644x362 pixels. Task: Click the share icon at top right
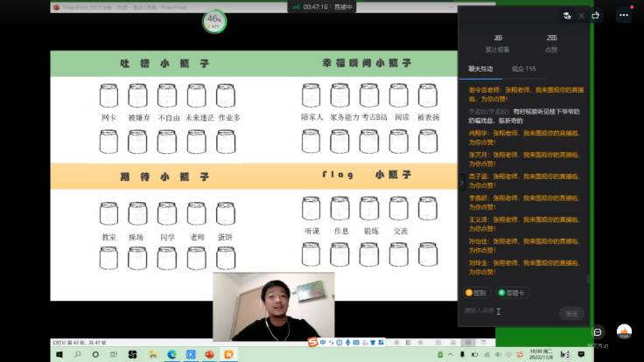596,15
